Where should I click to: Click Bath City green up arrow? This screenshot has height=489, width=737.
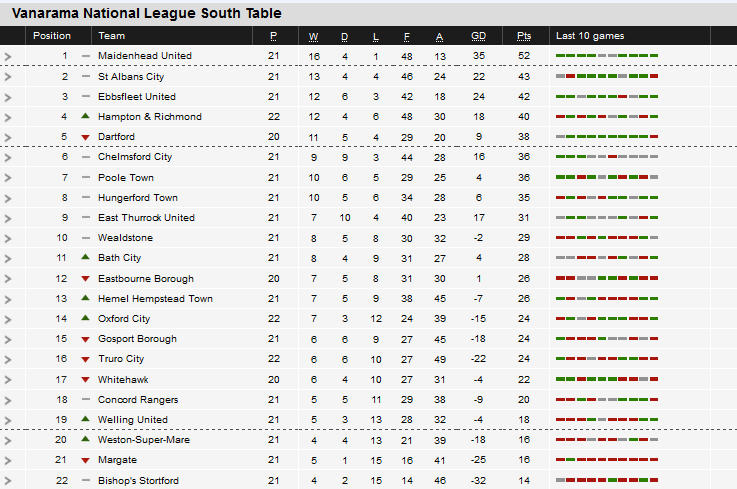coord(85,257)
